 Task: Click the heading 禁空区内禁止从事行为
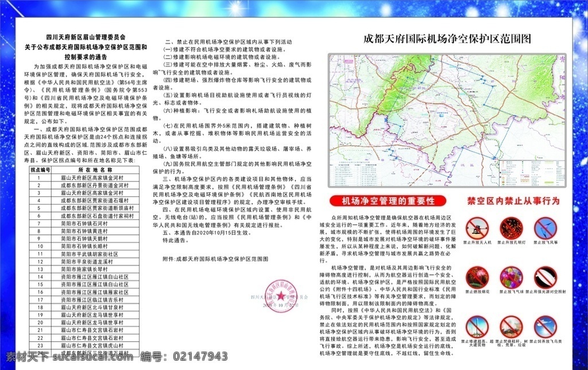click(513, 201)
